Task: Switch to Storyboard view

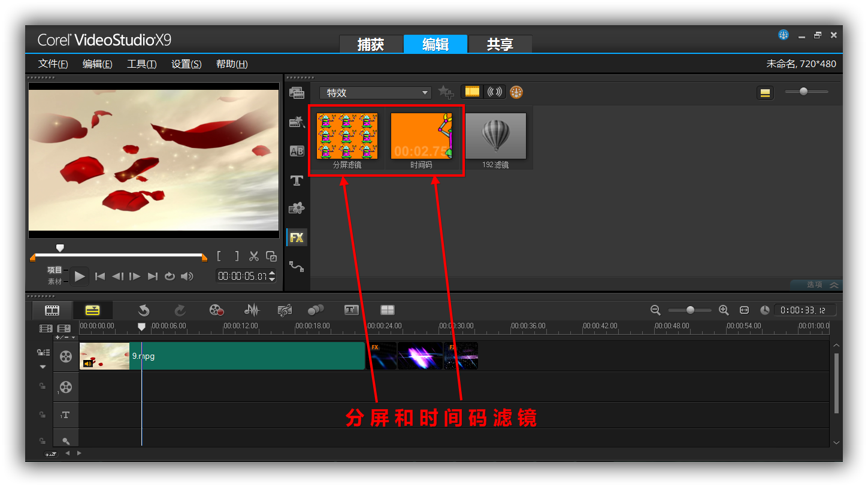Action: (x=53, y=310)
